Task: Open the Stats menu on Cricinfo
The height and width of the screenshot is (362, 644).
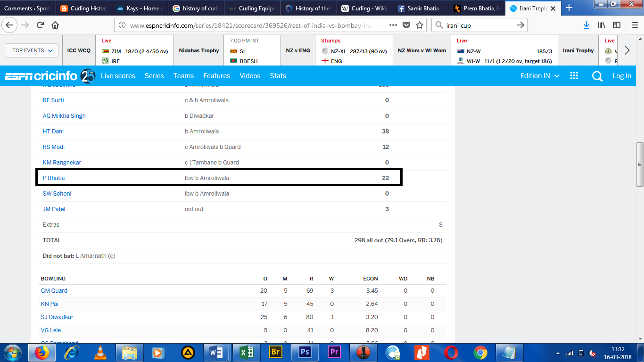Action: point(278,76)
